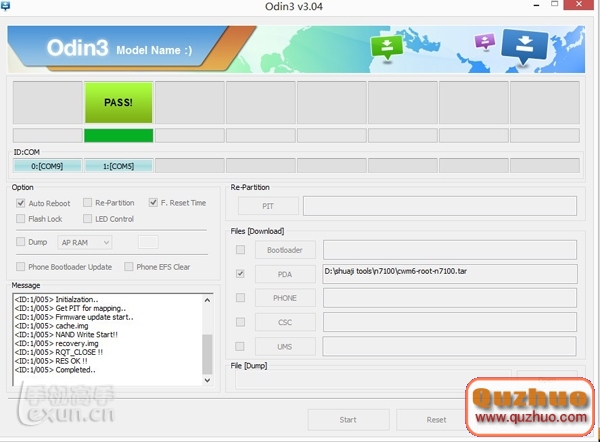Check the CSC file checkbox
600x442 pixels.
click(x=240, y=322)
